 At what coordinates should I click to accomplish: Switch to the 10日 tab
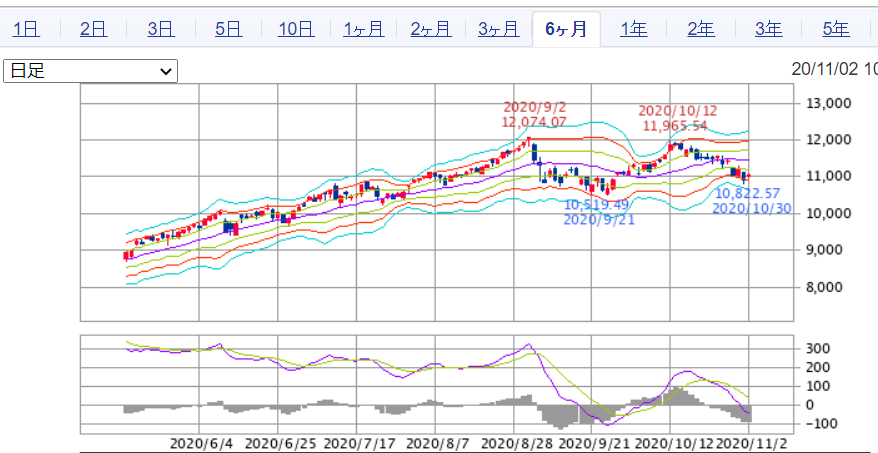pos(296,29)
